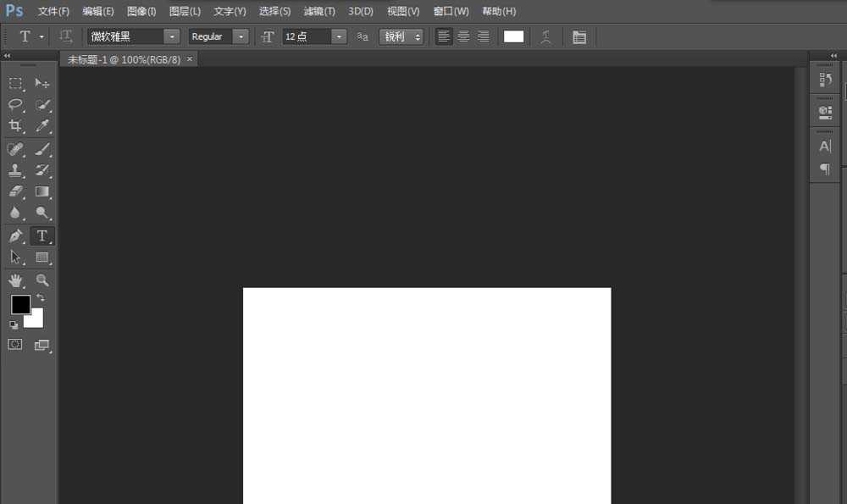Select the Hand tool
Image resolution: width=847 pixels, height=504 pixels.
(x=15, y=280)
